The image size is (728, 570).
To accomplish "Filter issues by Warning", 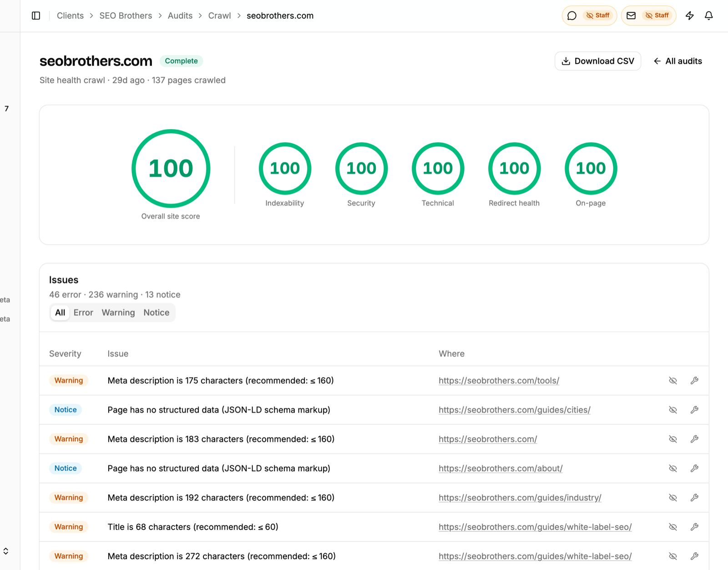I will pyautogui.click(x=118, y=313).
